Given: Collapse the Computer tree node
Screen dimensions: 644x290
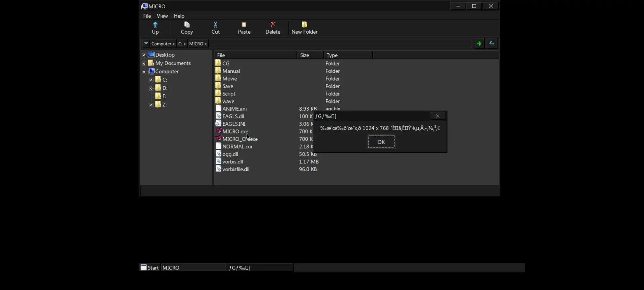Looking at the screenshot, I should click(144, 71).
